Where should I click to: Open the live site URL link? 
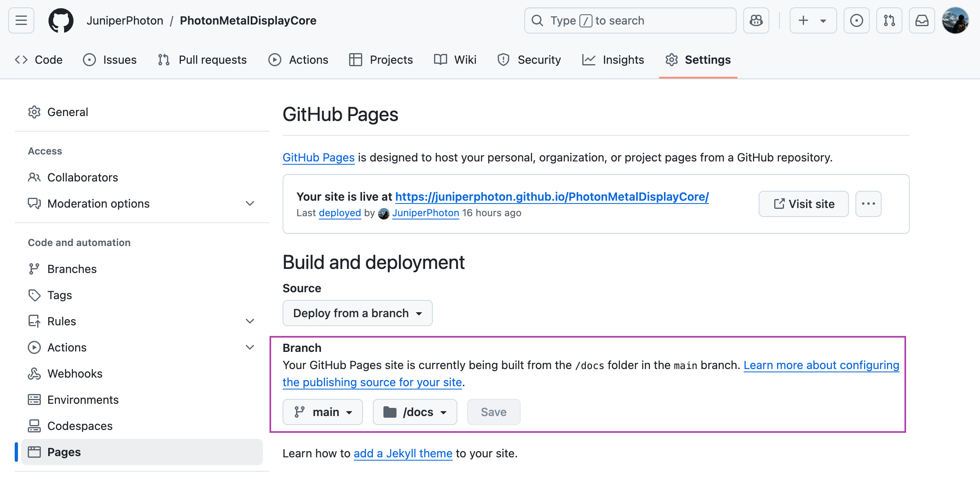coord(552,197)
